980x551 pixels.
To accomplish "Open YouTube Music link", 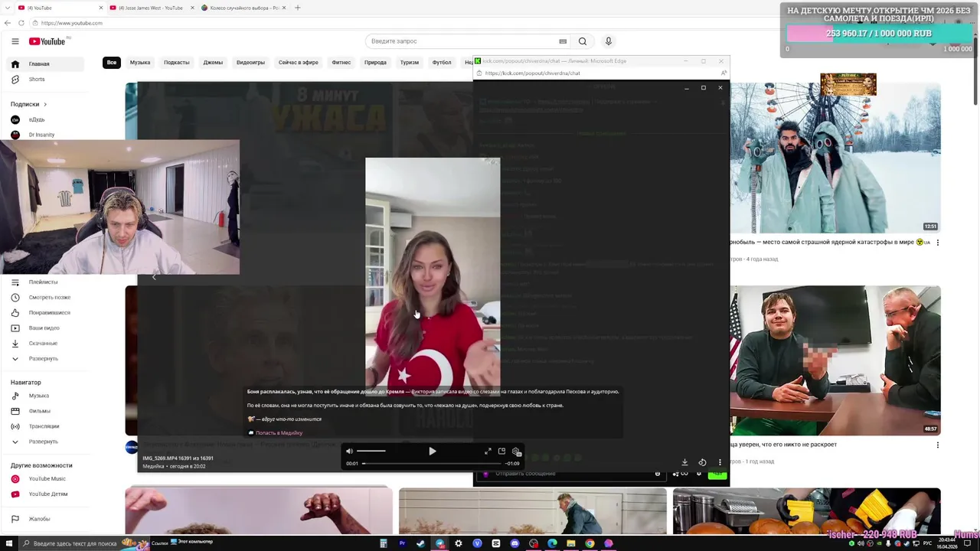I will coord(47,479).
